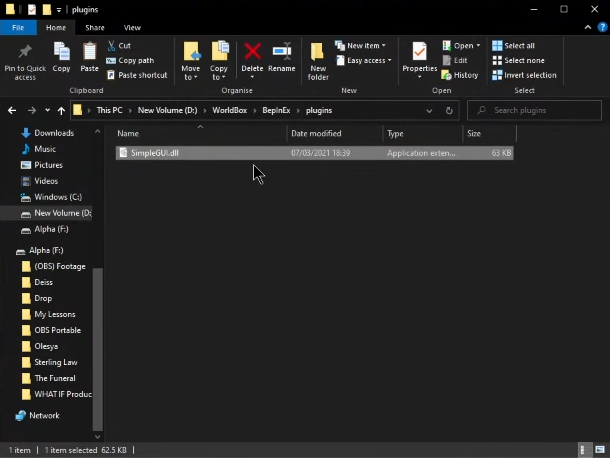Click This PC in the address bar
The image size is (610, 458).
pos(109,111)
